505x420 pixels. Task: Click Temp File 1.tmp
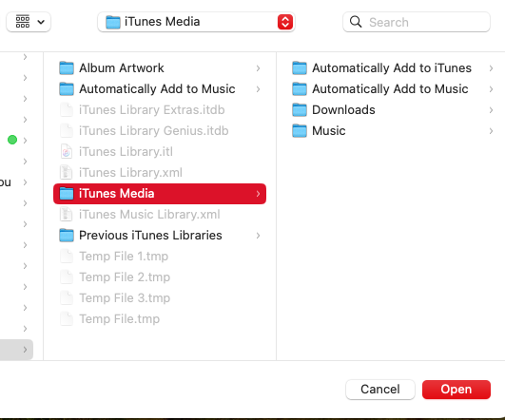point(160,257)
